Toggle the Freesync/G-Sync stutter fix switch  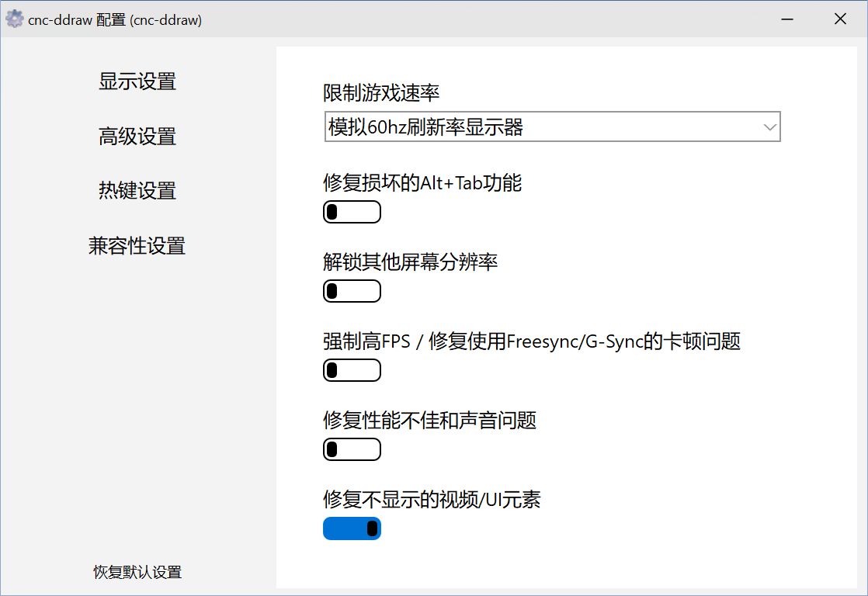[352, 370]
